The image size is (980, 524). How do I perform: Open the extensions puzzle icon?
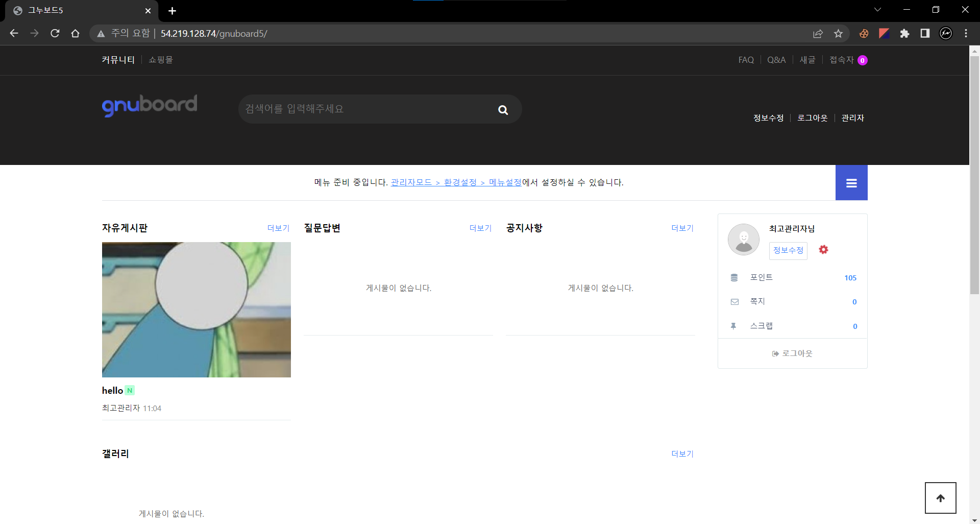point(904,34)
